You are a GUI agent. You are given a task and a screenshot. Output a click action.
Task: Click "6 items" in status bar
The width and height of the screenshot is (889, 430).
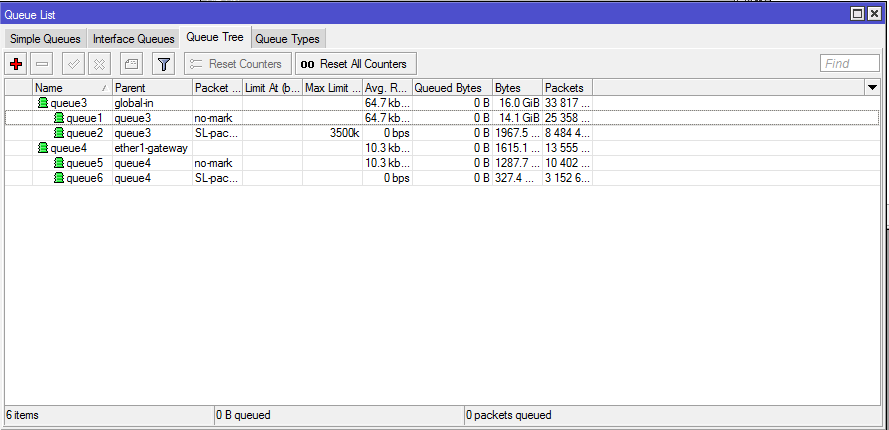click(23, 415)
